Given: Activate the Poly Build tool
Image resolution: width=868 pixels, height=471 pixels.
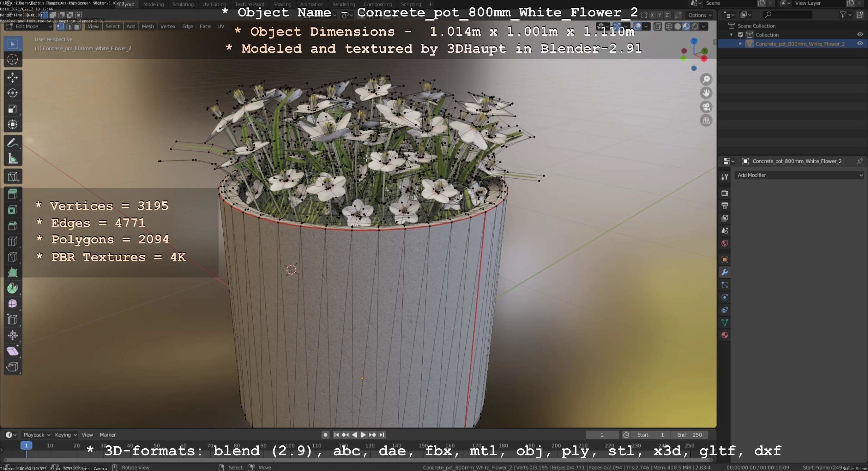Looking at the screenshot, I should click(x=13, y=273).
